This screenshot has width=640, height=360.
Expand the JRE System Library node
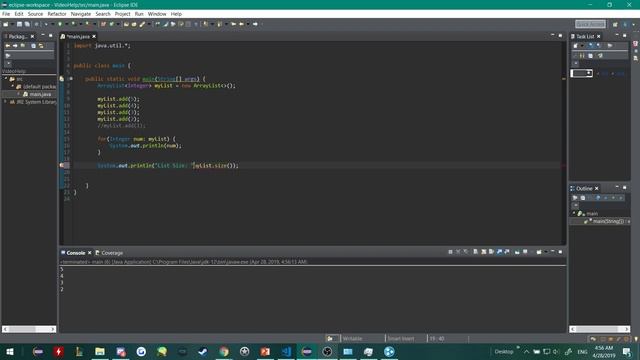(x=6, y=102)
